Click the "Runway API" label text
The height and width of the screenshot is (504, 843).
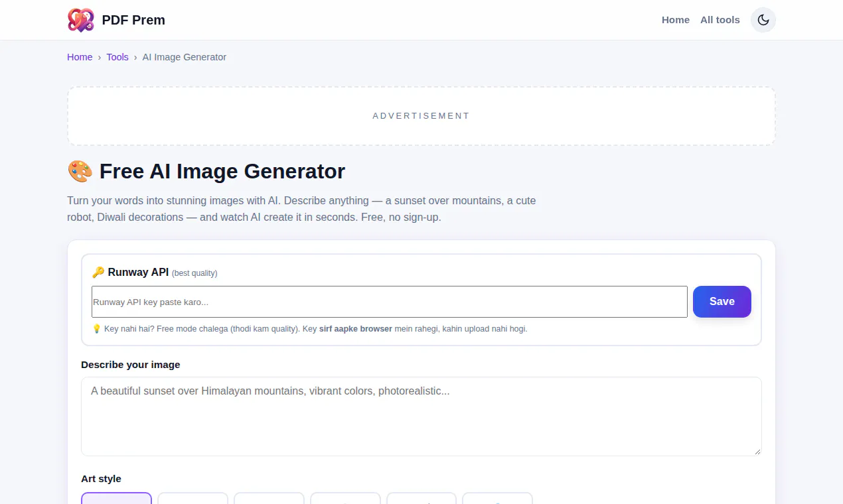click(x=138, y=272)
